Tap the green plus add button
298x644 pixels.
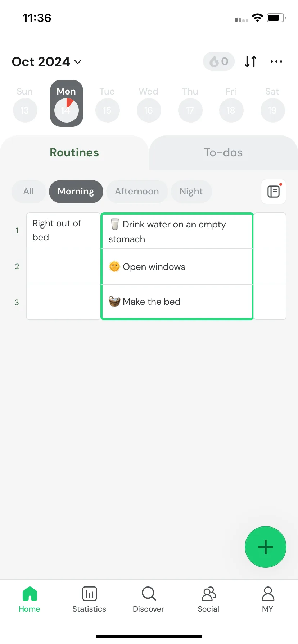coord(266,547)
